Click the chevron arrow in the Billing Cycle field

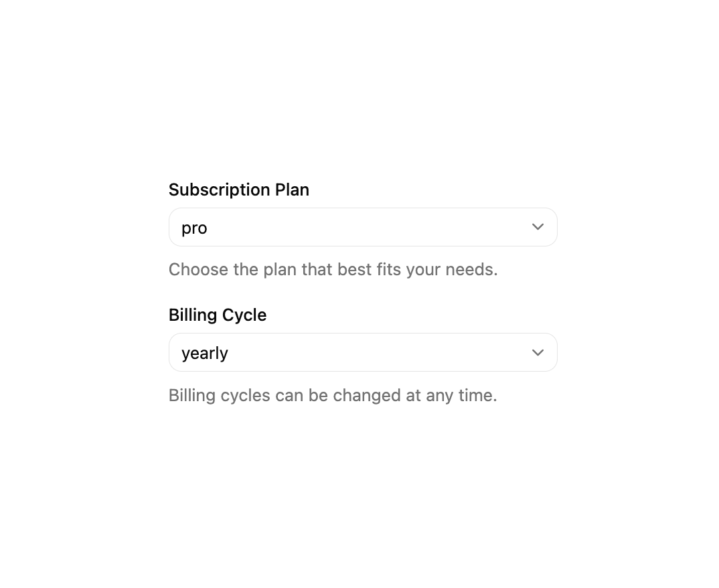pos(538,353)
